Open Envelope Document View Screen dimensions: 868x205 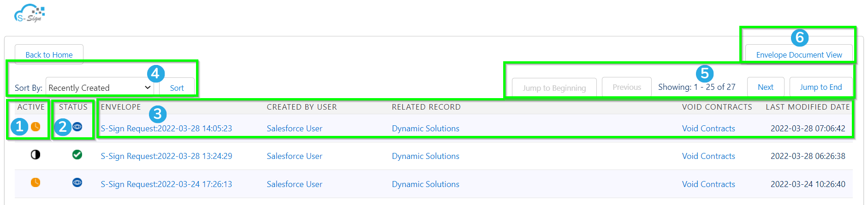[799, 54]
